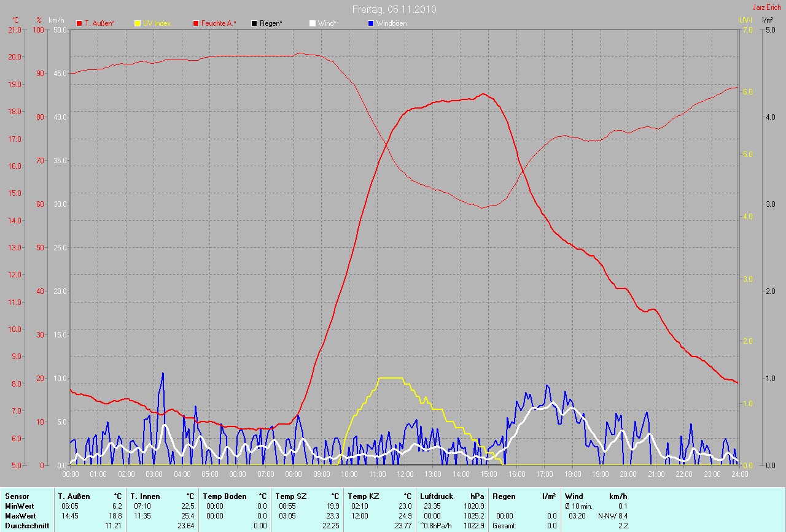786x532 pixels.
Task: Click the 'UV-I' axis unit label
Action: pyautogui.click(x=745, y=20)
